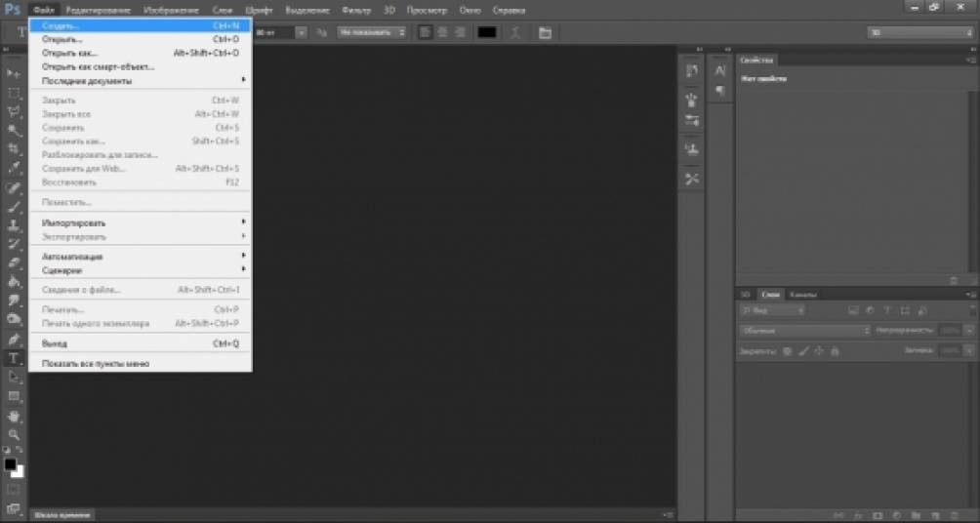Viewport: 980px width, 523px height.
Task: Align text left in options bar
Action: [425, 32]
